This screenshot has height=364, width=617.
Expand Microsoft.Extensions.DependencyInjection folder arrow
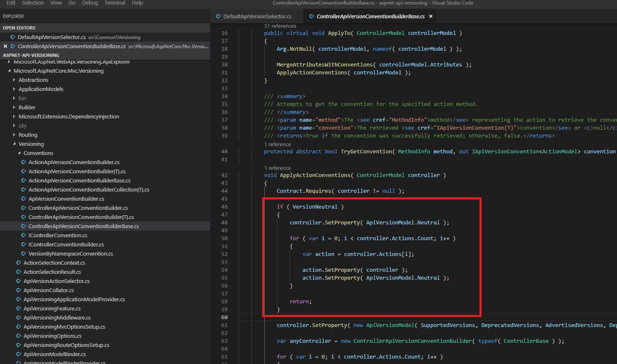click(x=14, y=116)
